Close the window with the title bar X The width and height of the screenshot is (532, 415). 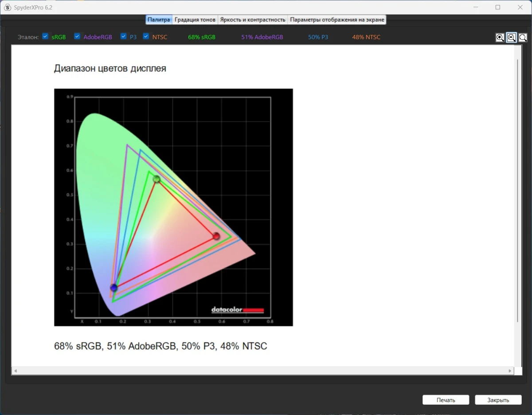pos(520,7)
